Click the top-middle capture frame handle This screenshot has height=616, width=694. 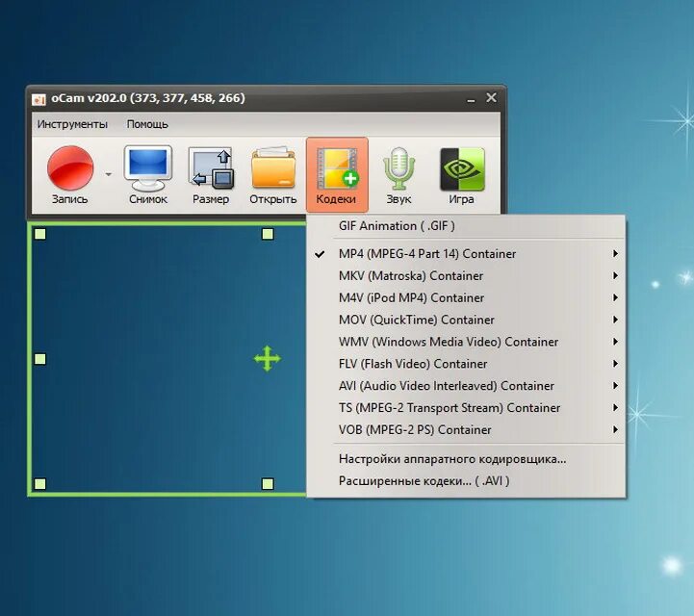coord(268,234)
